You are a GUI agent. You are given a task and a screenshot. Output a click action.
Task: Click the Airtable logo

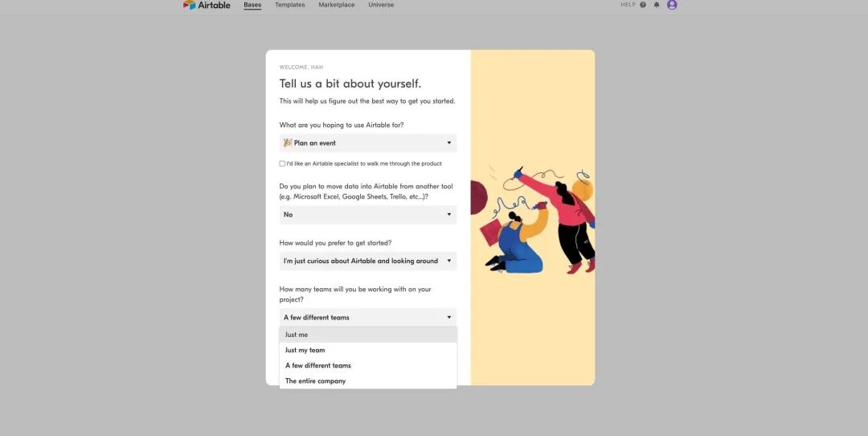click(x=207, y=5)
